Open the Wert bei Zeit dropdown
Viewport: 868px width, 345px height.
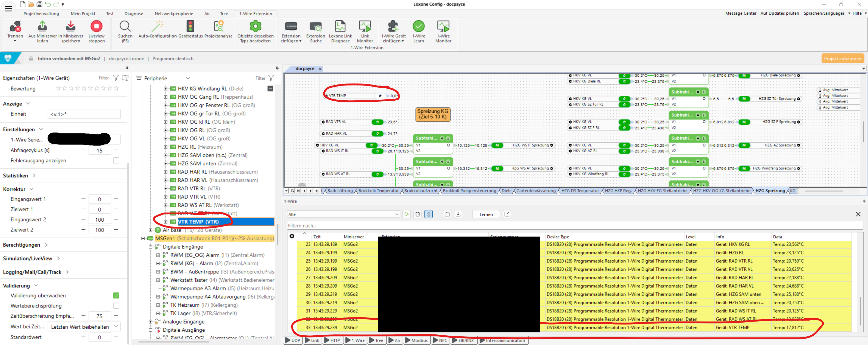point(84,327)
